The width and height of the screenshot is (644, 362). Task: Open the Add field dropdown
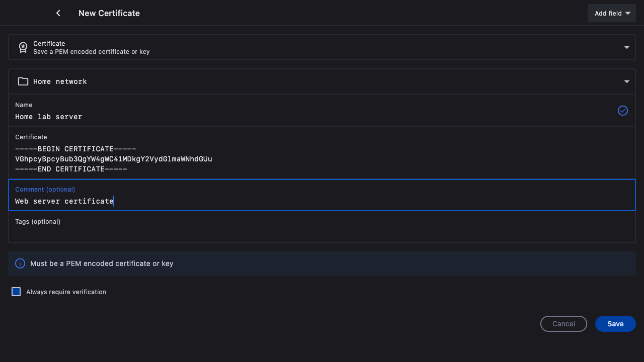[612, 13]
